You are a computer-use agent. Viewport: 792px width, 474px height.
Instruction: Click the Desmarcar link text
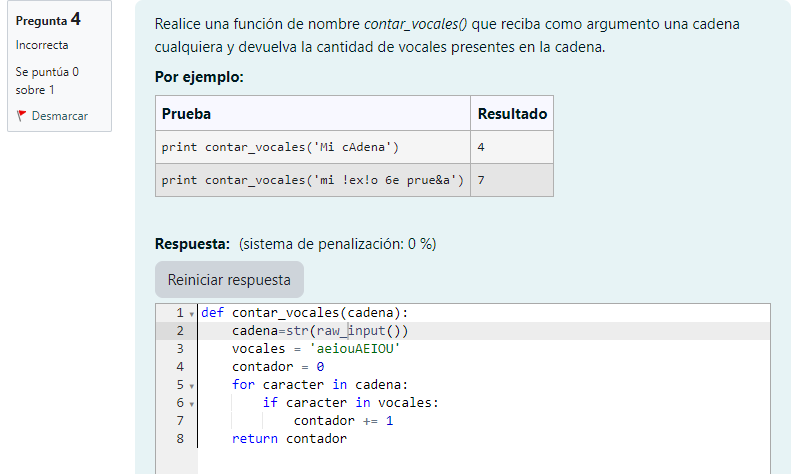tap(59, 116)
